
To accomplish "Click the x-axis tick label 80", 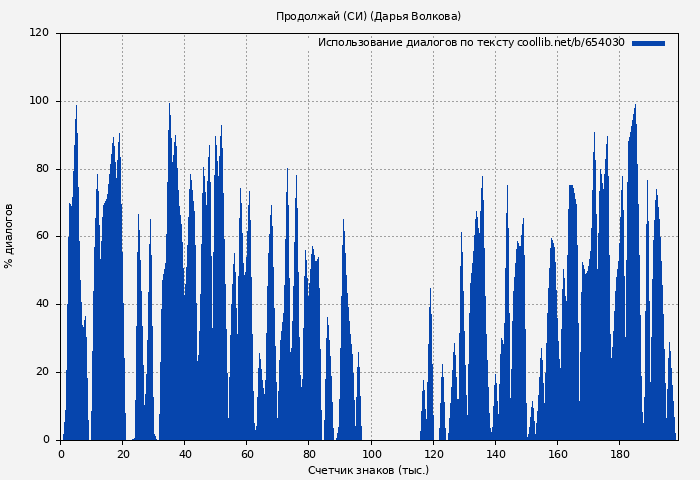I will click(x=309, y=454).
